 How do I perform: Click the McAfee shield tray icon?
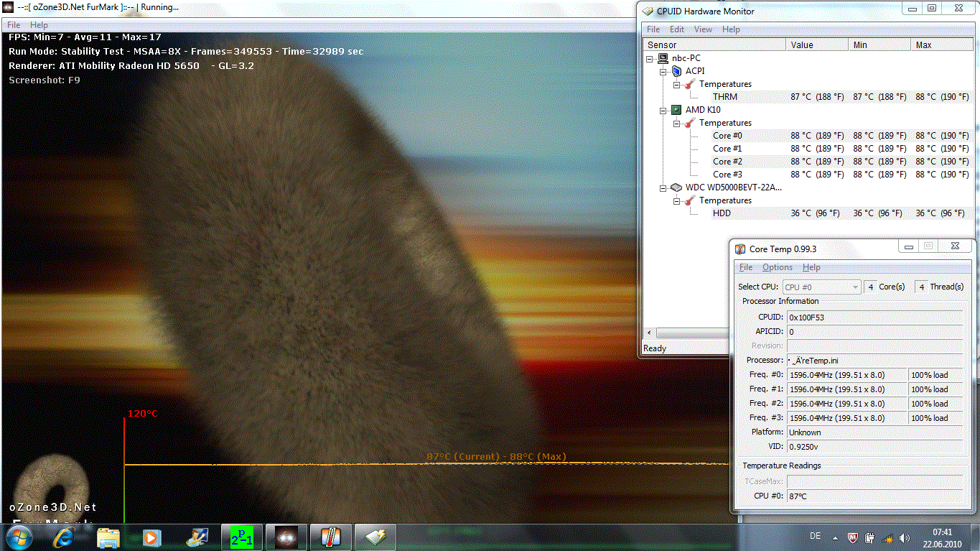click(851, 537)
